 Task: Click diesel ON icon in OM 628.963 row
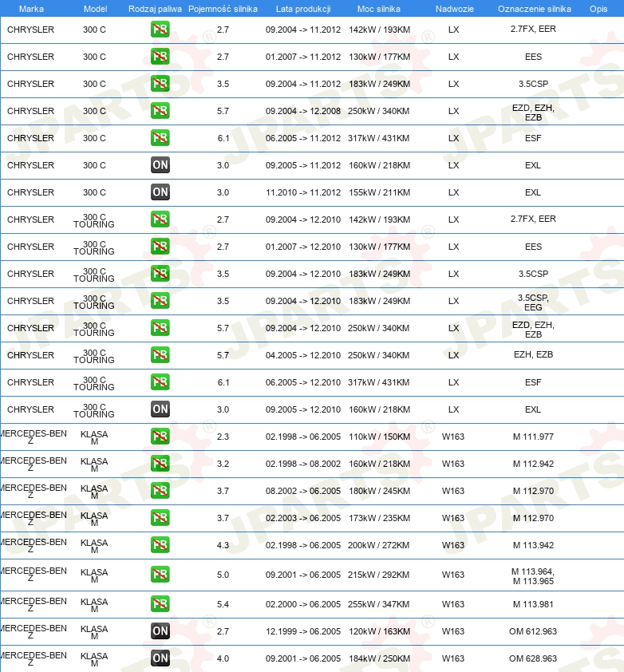point(160,658)
